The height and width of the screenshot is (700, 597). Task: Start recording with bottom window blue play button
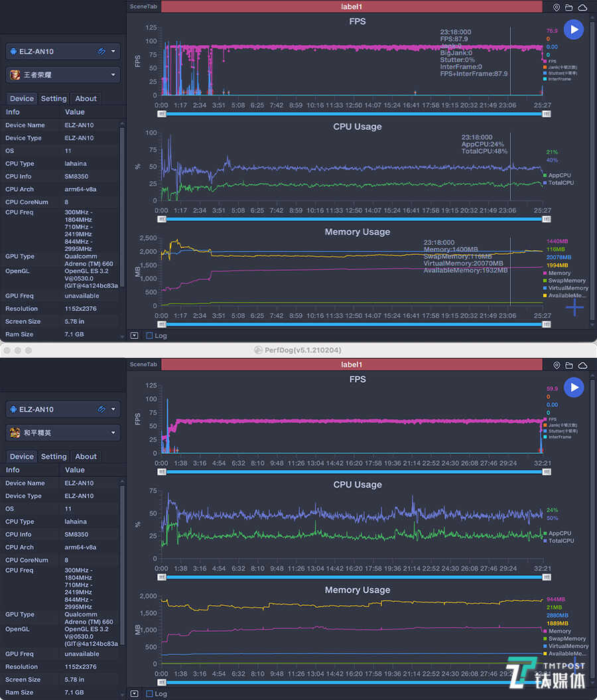point(574,387)
